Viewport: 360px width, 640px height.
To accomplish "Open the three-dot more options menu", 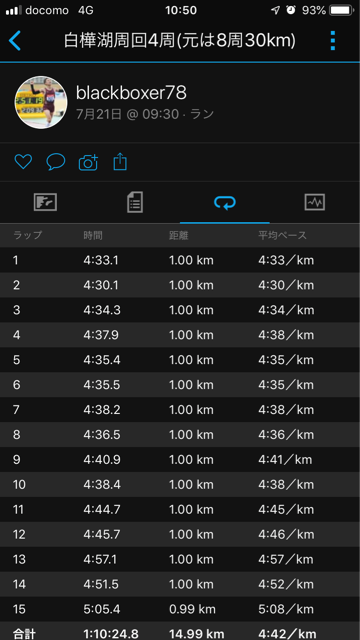I will tap(333, 41).
